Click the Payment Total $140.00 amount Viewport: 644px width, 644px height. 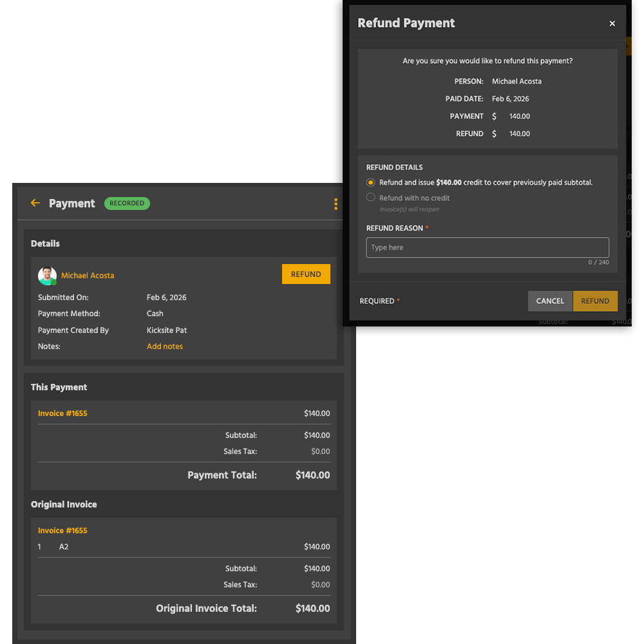tap(312, 475)
